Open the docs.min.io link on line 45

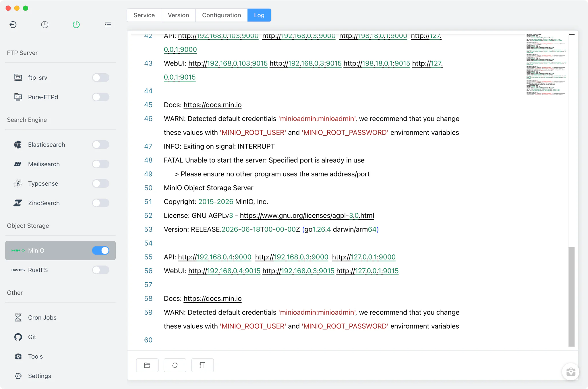(x=212, y=105)
